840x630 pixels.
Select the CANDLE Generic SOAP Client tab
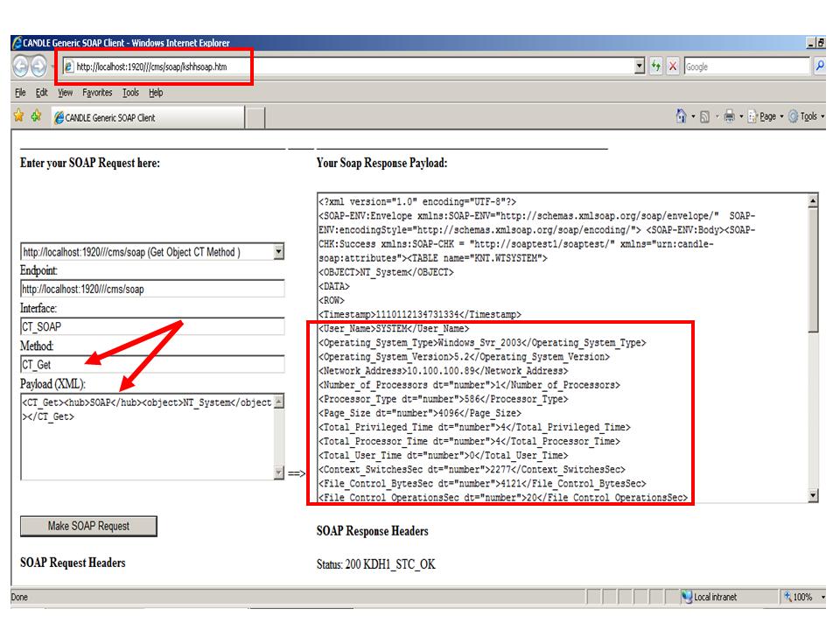[x=149, y=117]
